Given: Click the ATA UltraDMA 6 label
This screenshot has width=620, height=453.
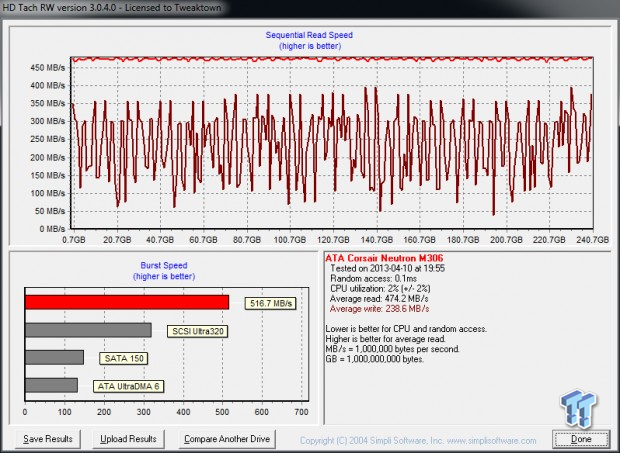Looking at the screenshot, I should coord(129,386).
